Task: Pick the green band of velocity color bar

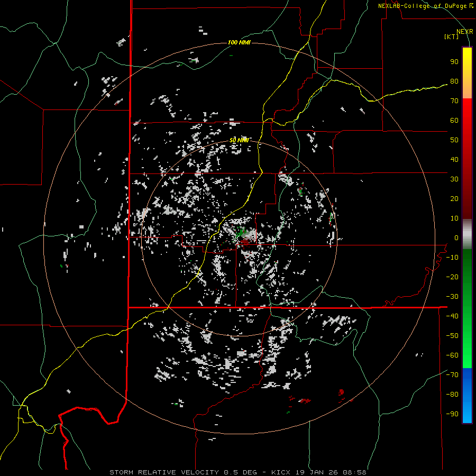Action: pyautogui.click(x=467, y=308)
